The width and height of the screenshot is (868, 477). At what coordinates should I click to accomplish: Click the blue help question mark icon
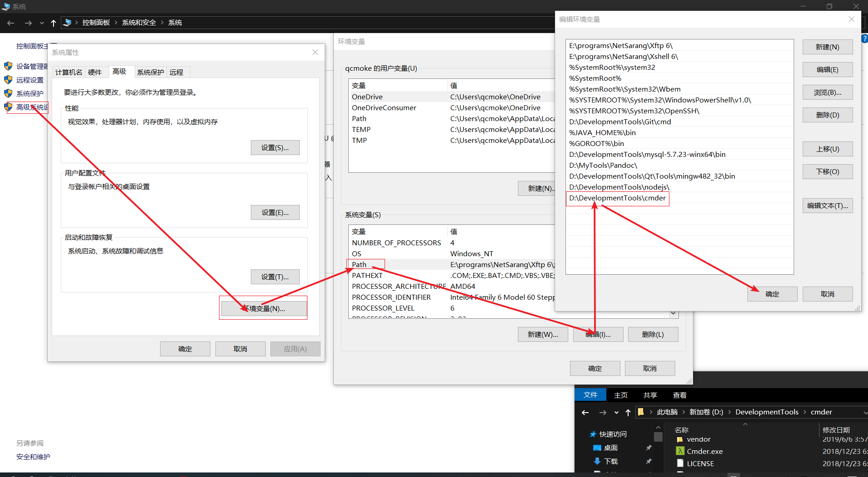click(864, 39)
